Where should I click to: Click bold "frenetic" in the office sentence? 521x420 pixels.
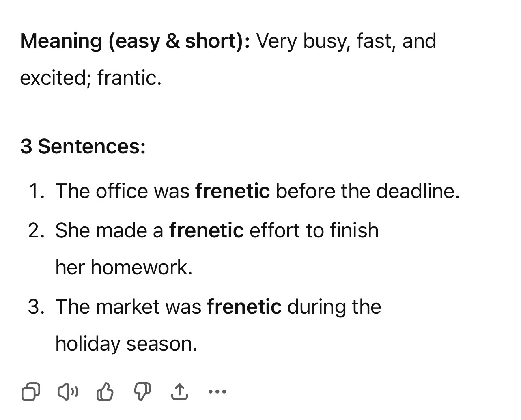(233, 191)
